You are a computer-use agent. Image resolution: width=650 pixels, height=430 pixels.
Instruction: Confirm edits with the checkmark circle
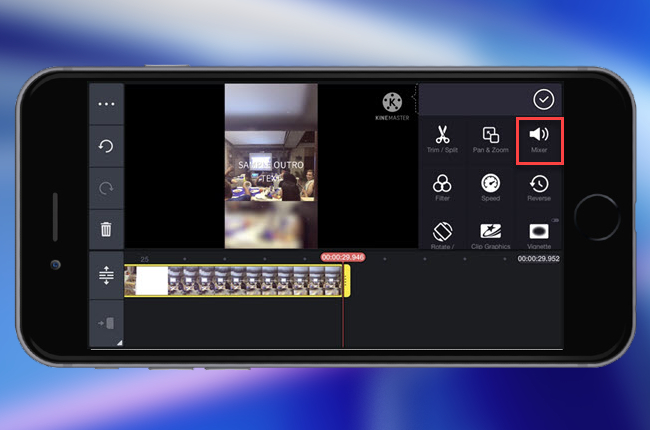point(543,100)
